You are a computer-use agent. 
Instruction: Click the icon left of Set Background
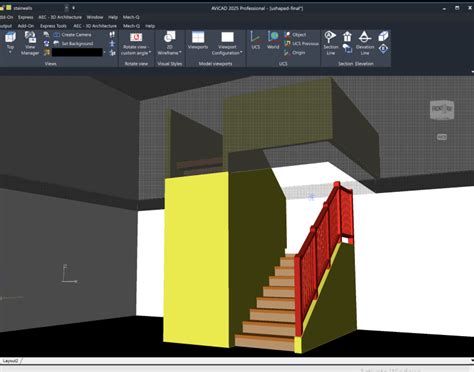tap(56, 44)
